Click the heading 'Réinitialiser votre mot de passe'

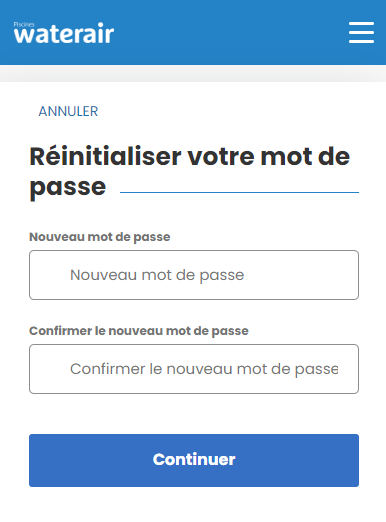click(x=190, y=172)
